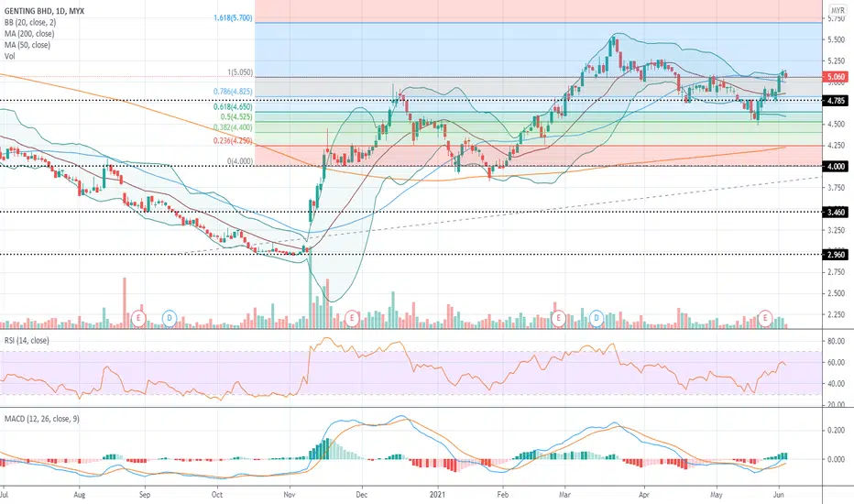Click the Mar label on time axis

pos(564,495)
